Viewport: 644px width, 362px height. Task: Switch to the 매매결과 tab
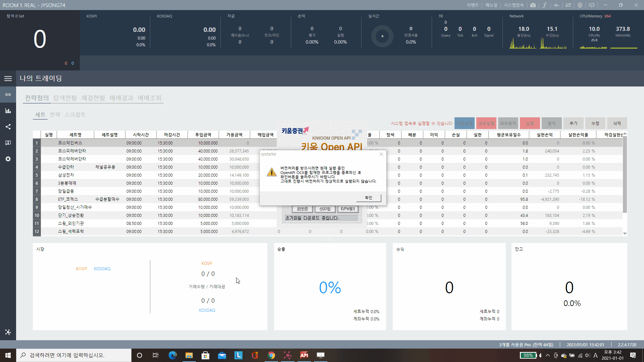tap(121, 98)
